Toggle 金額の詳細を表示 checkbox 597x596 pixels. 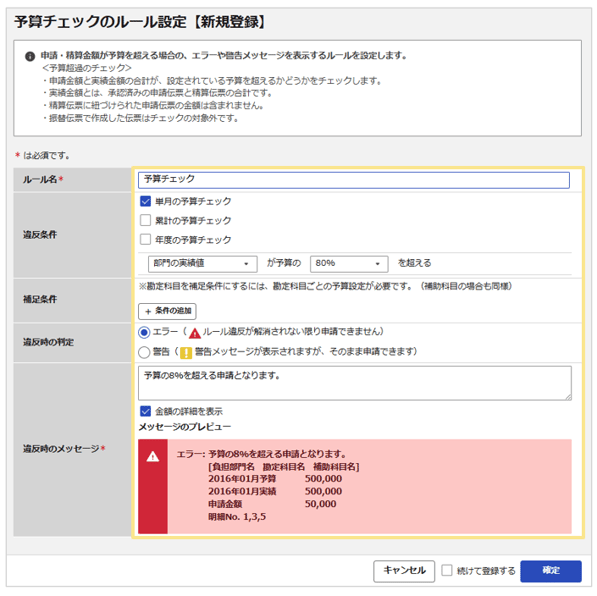pyautogui.click(x=145, y=411)
